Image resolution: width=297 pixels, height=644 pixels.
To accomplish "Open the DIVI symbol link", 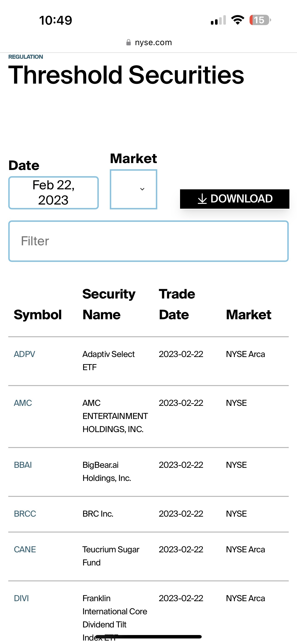I will [21, 598].
